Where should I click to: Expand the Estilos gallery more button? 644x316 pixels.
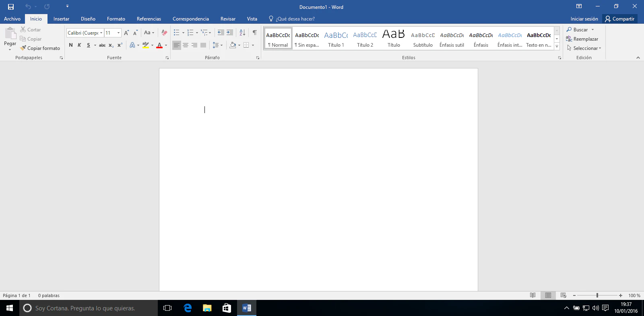557,47
